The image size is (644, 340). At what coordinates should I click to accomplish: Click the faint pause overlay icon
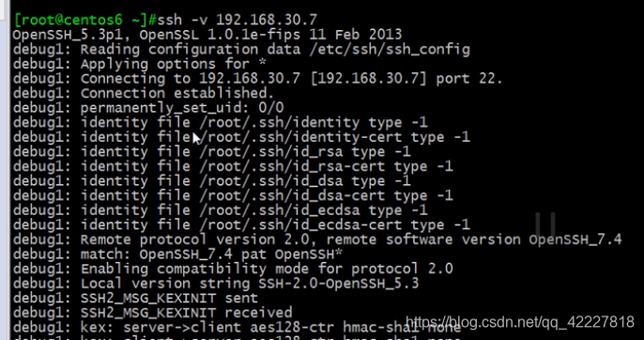545,224
